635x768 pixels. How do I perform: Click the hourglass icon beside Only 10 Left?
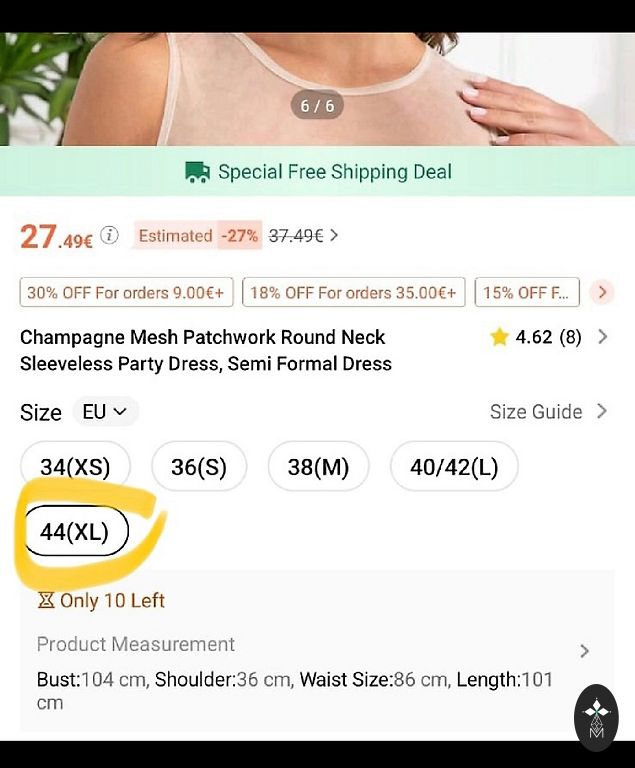pyautogui.click(x=46, y=601)
